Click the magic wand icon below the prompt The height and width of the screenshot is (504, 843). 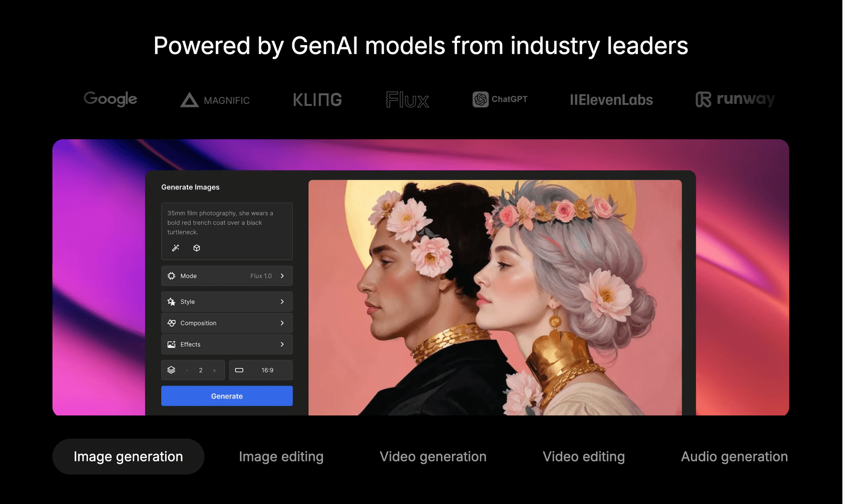[176, 248]
